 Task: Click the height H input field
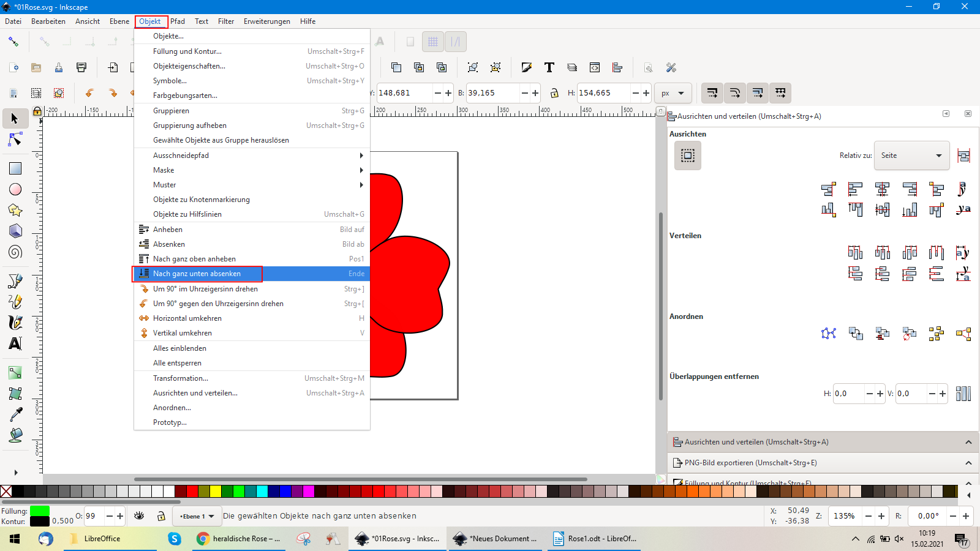[603, 93]
